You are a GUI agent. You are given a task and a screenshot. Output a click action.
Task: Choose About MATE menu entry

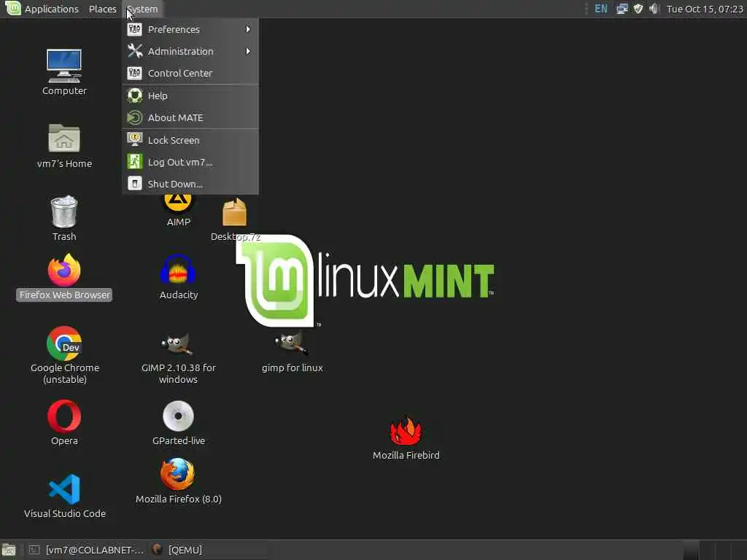pyautogui.click(x=190, y=117)
